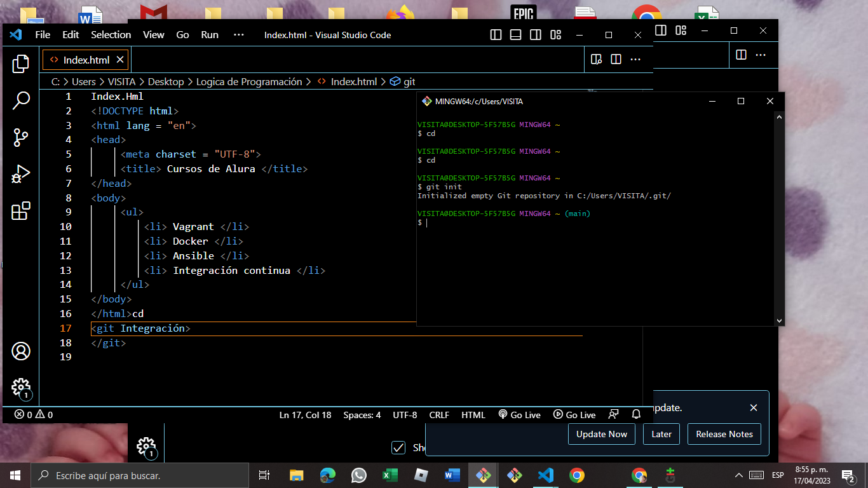Open Customize Layout in background VS Code window

[681, 30]
